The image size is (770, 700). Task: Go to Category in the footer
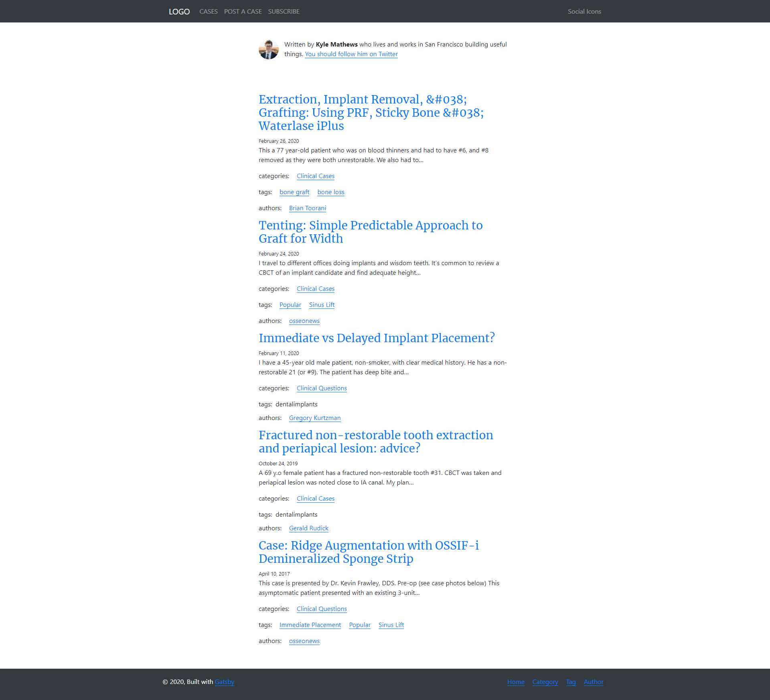coord(545,682)
